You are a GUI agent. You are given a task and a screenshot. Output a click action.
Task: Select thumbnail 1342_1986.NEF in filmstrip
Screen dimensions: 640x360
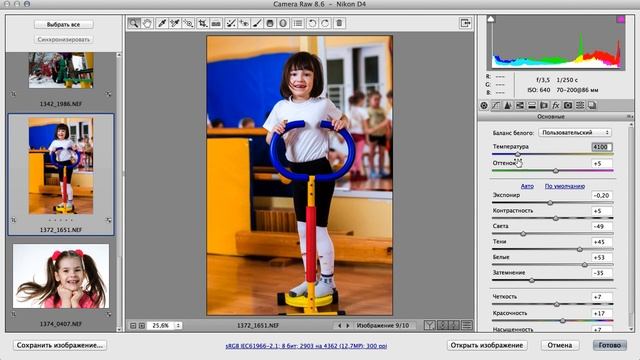pyautogui.click(x=61, y=70)
